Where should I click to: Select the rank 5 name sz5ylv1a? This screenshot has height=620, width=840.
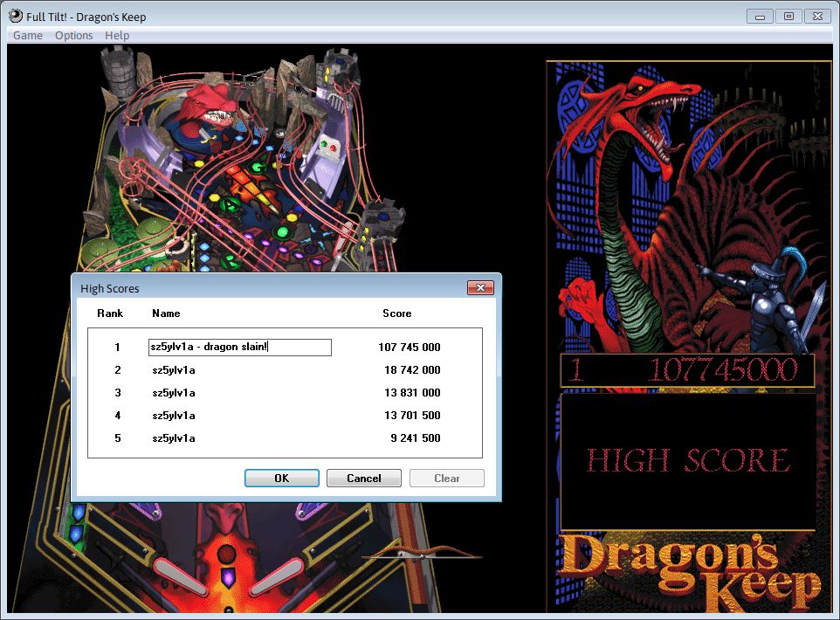point(174,438)
